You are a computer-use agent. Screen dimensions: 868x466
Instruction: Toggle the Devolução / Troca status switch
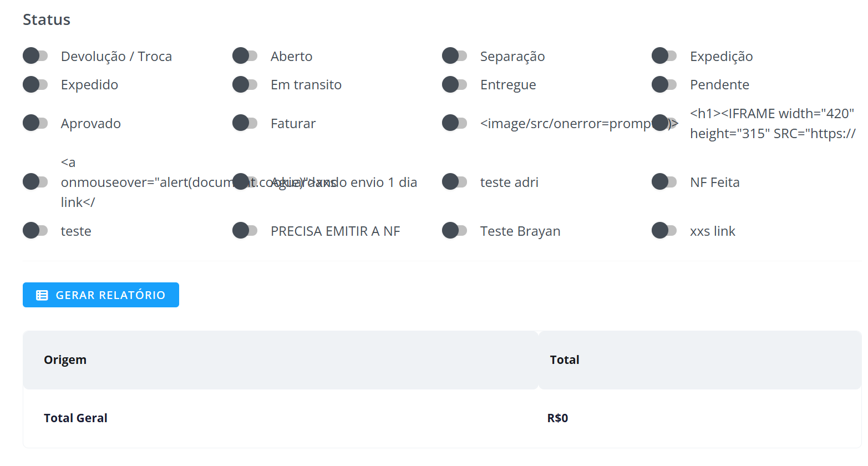click(35, 56)
